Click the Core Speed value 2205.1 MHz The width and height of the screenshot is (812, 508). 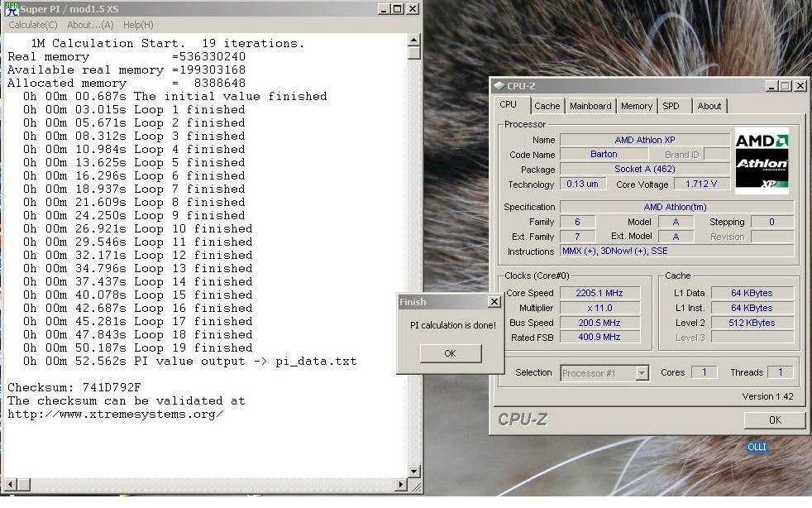[599, 293]
